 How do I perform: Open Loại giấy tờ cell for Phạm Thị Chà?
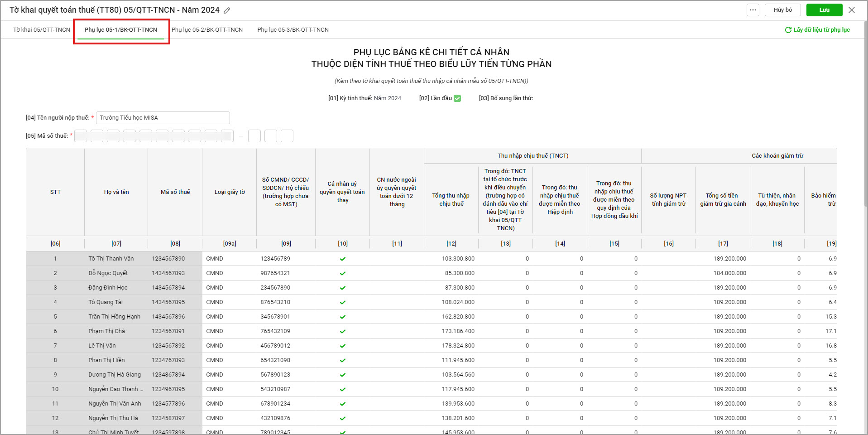click(x=229, y=331)
